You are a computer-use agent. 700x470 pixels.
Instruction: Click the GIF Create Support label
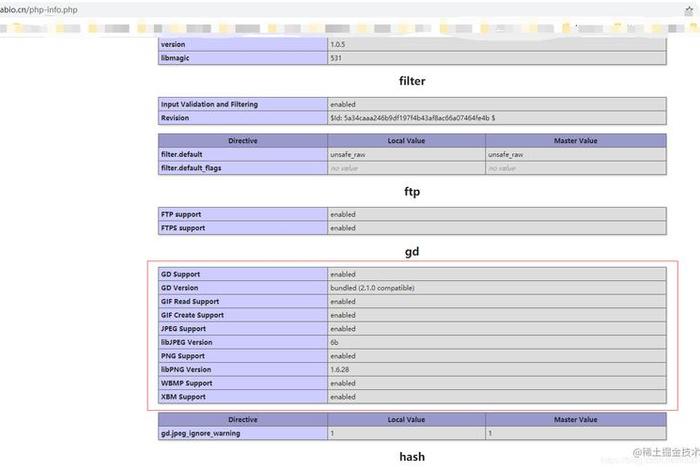[192, 315]
